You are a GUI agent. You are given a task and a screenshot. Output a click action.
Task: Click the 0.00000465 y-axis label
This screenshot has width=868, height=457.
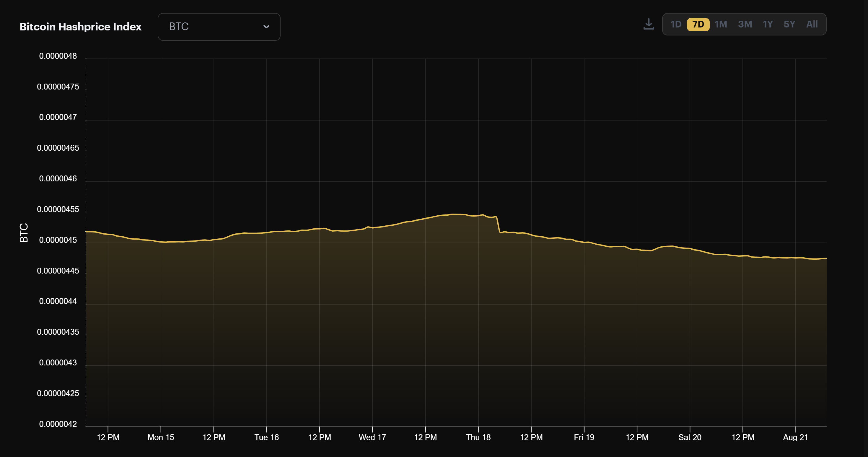58,148
